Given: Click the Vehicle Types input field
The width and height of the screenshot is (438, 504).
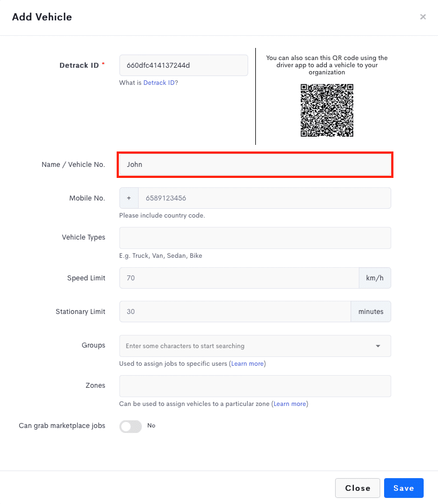Looking at the screenshot, I should pyautogui.click(x=255, y=238).
